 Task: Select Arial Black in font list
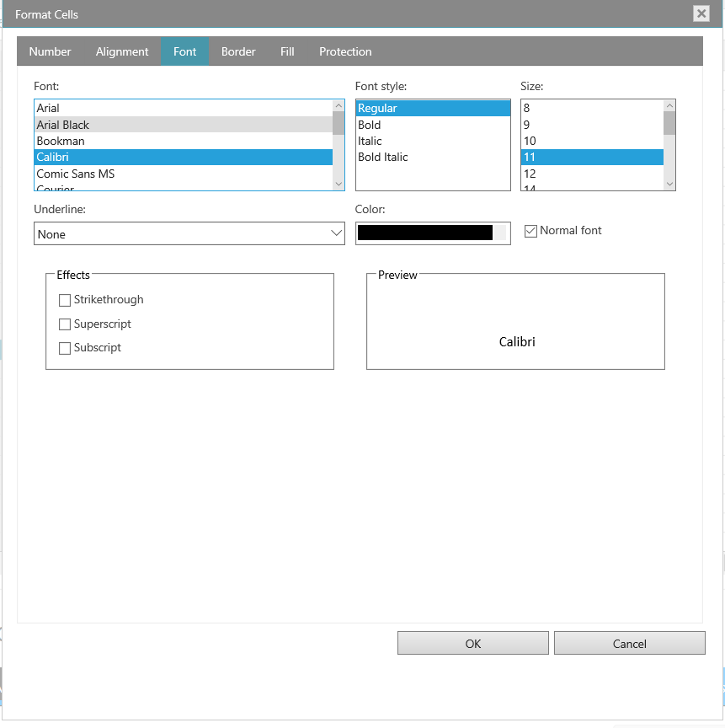click(63, 125)
